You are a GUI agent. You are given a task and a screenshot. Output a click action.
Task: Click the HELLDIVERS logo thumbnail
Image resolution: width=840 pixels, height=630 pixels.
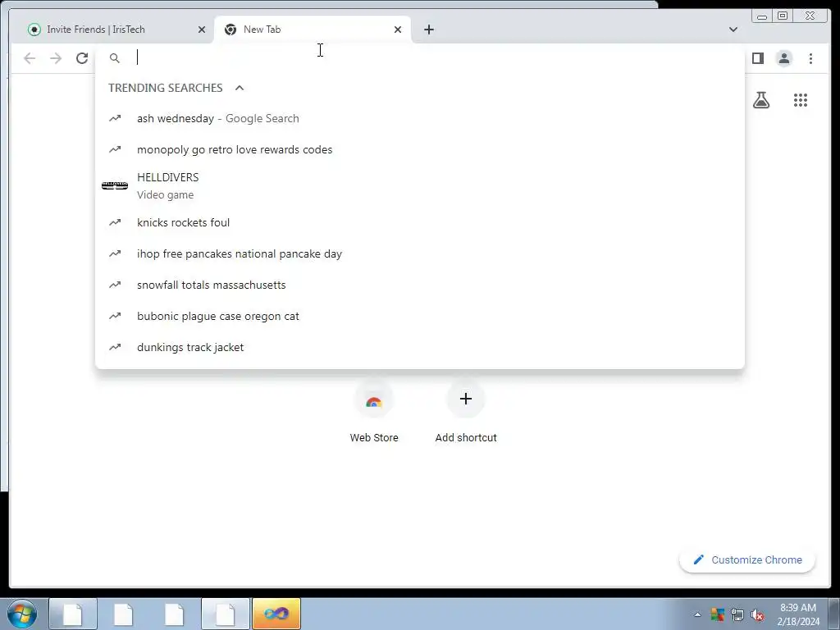(115, 185)
